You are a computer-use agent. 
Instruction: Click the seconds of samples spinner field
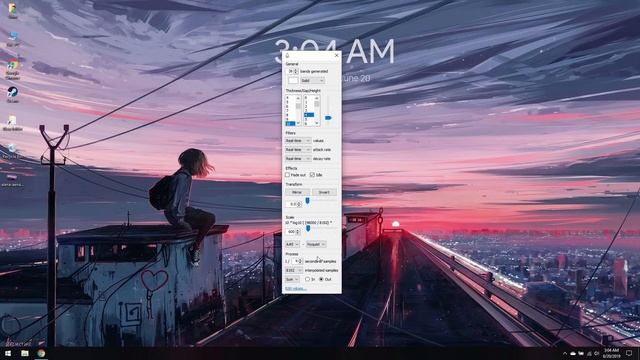tap(297, 261)
